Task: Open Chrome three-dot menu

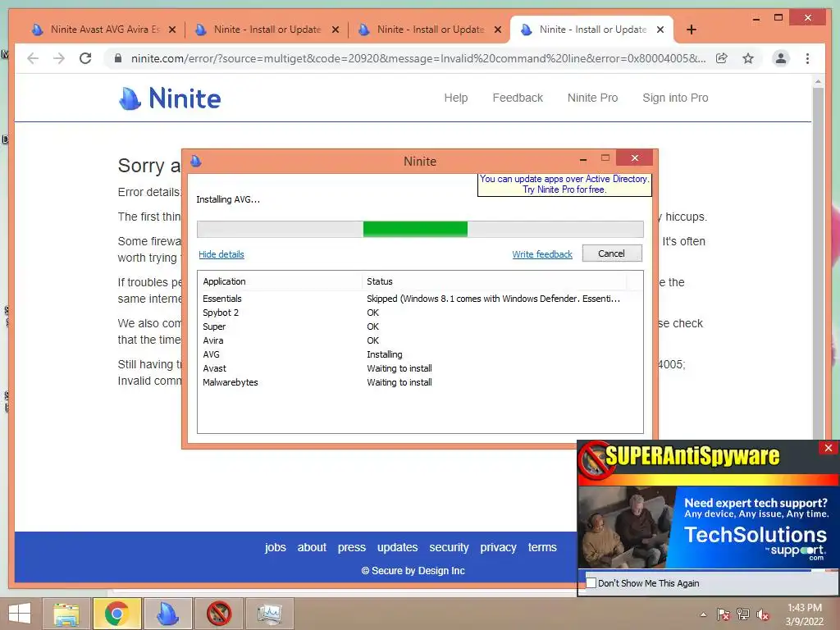Action: [x=807, y=58]
